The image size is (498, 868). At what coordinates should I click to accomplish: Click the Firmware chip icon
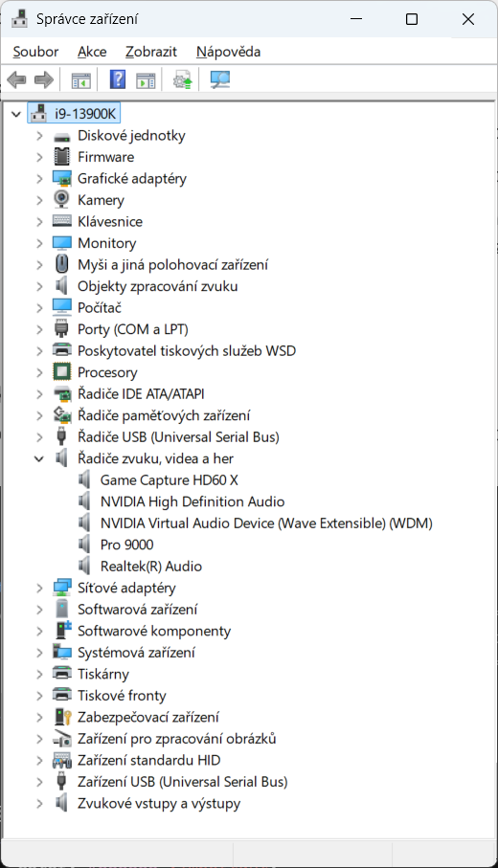point(62,157)
